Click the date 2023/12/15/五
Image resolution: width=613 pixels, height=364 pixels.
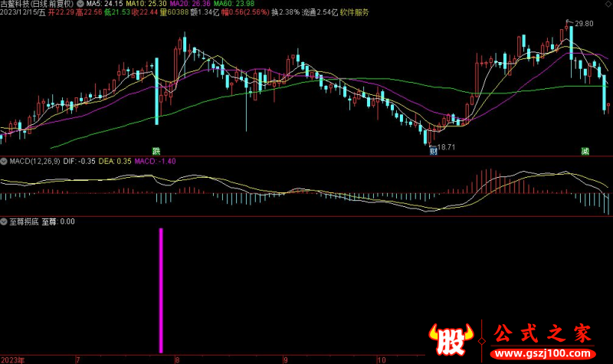pos(23,12)
